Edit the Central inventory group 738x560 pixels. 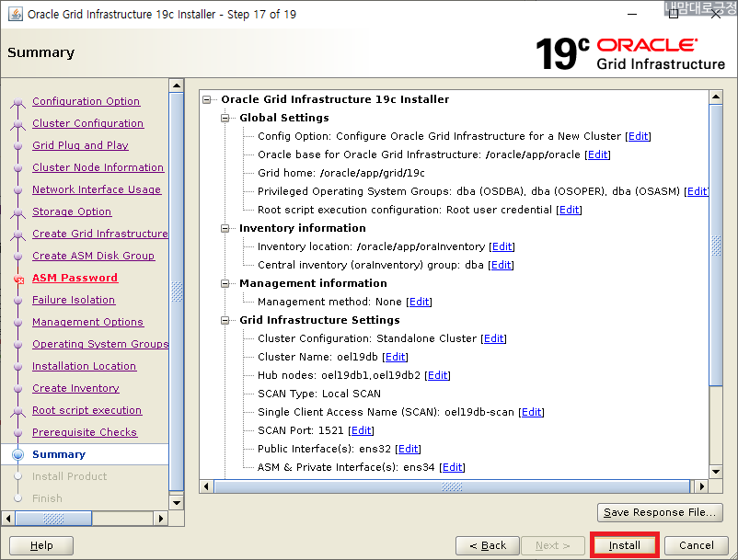click(501, 265)
